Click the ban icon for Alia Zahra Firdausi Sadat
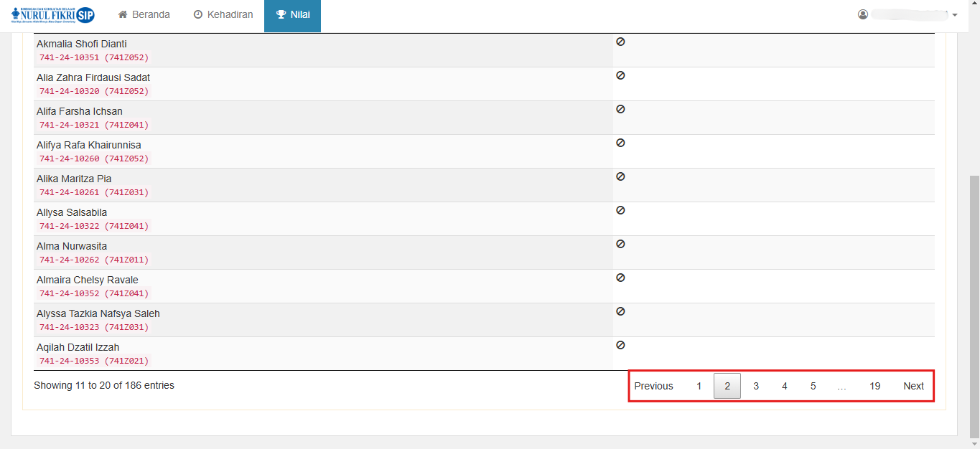This screenshot has height=449, width=980. (620, 75)
